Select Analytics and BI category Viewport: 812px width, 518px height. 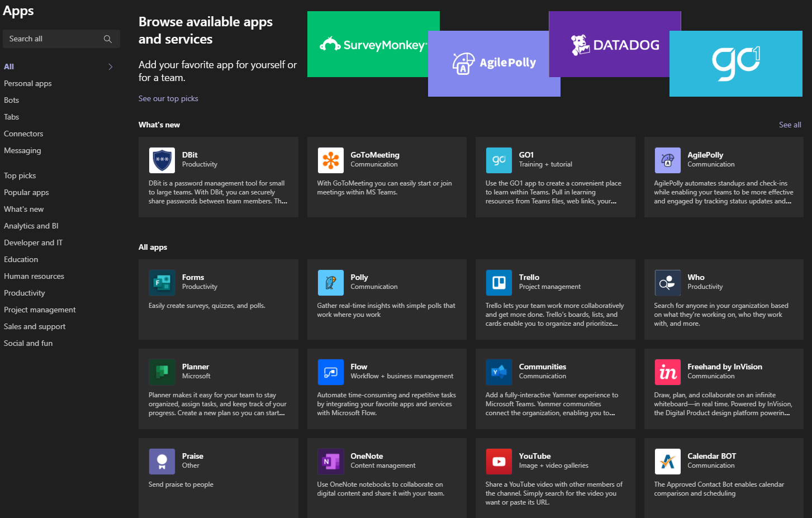[x=31, y=226]
